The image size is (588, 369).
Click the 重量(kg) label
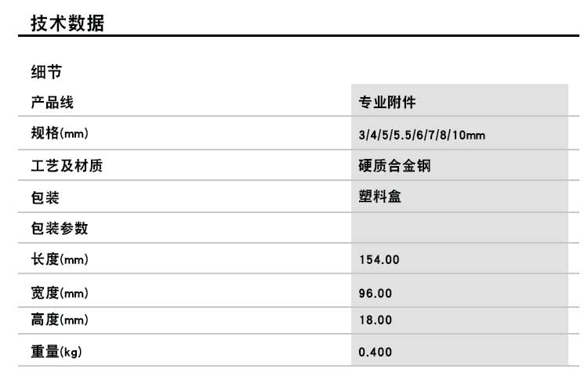56,352
